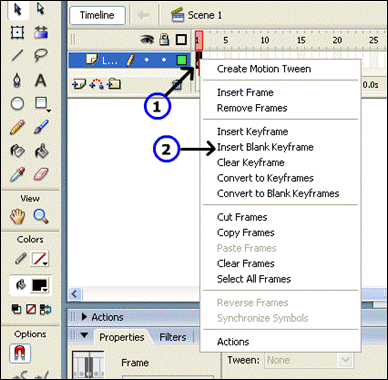Select the Text tool
Screen dimensions: 388x380
point(41,80)
